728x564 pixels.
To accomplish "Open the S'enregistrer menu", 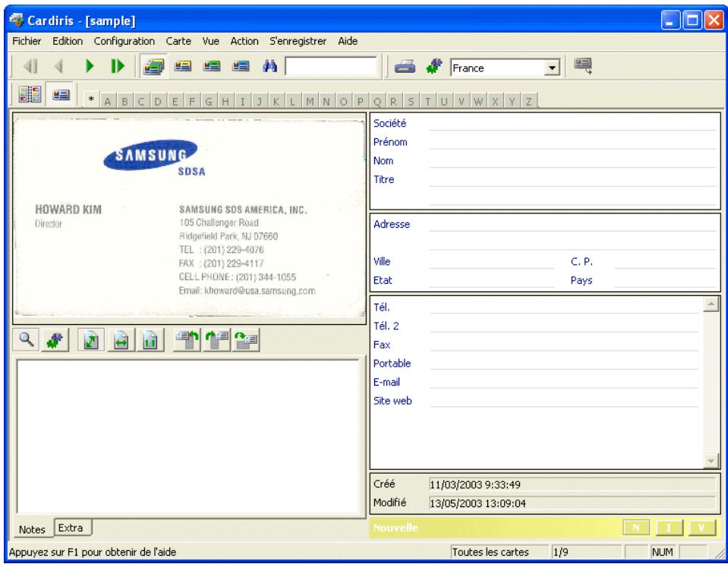I will pyautogui.click(x=298, y=41).
